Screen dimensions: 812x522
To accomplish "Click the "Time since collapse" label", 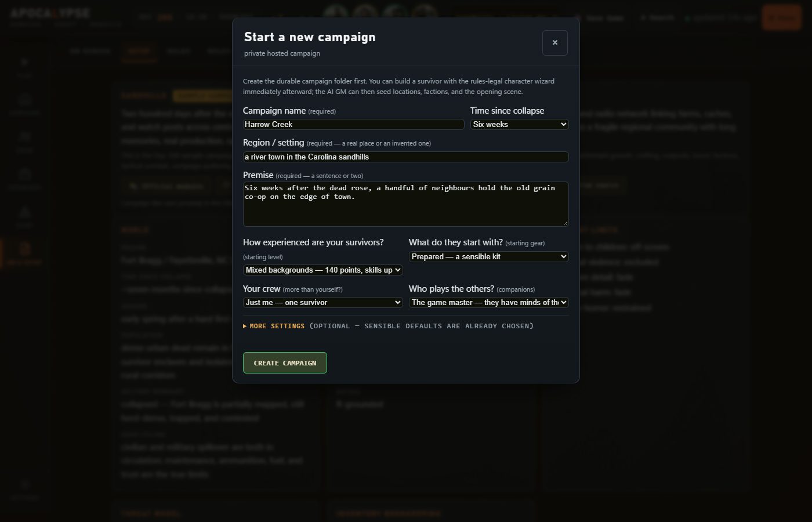I will click(507, 111).
